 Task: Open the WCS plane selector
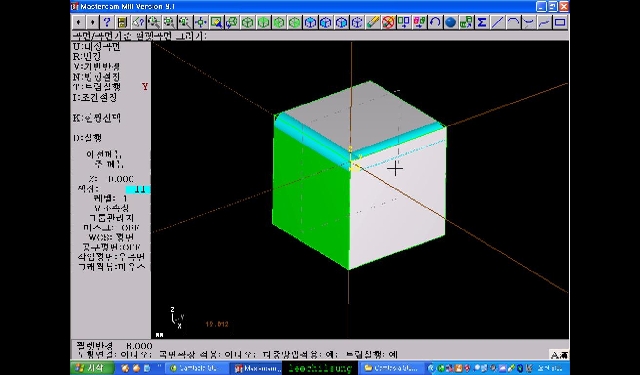[111, 237]
